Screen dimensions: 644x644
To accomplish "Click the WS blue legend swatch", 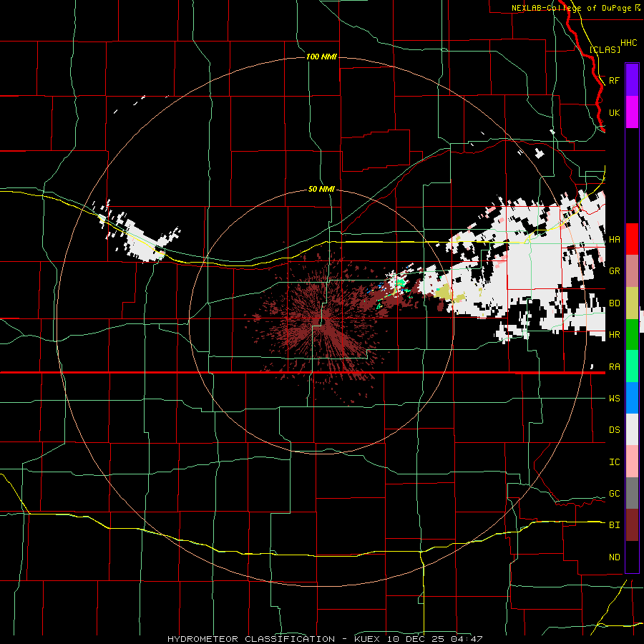I will [x=632, y=398].
